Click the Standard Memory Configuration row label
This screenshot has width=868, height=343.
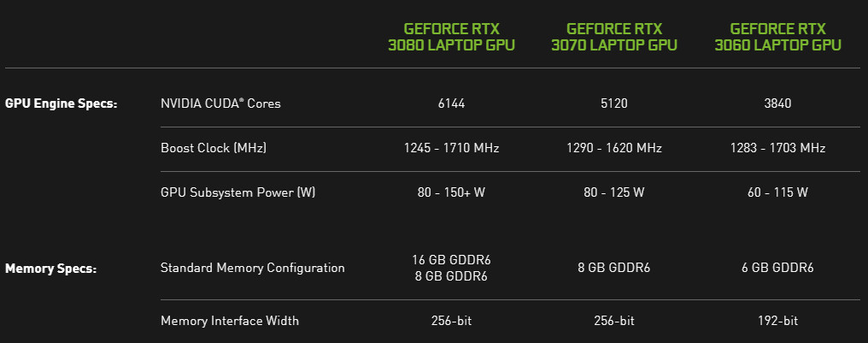tap(253, 268)
